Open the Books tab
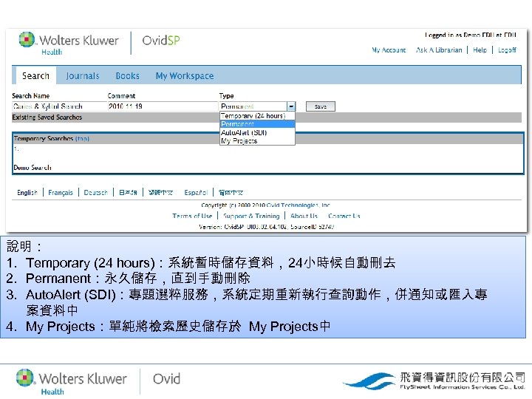Screen dimensions: 532x399 127,75
